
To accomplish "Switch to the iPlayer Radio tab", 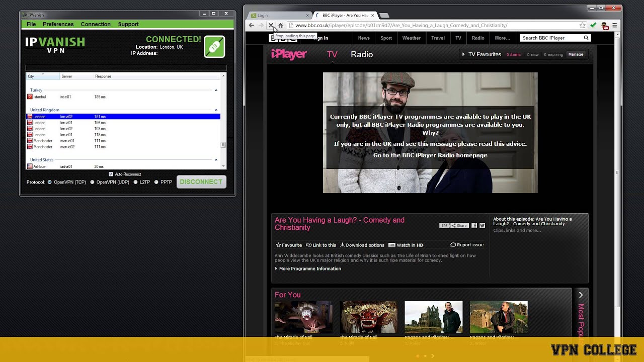I will 362,54.
